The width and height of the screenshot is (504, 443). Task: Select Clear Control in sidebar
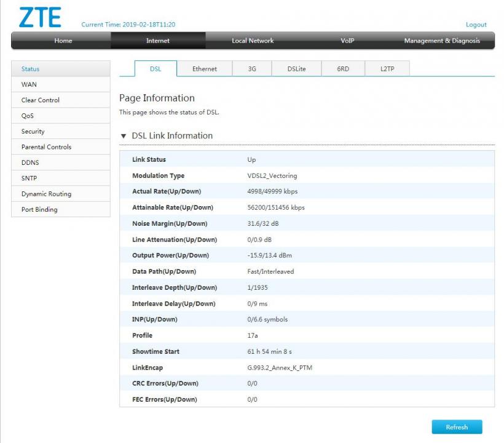coord(41,100)
